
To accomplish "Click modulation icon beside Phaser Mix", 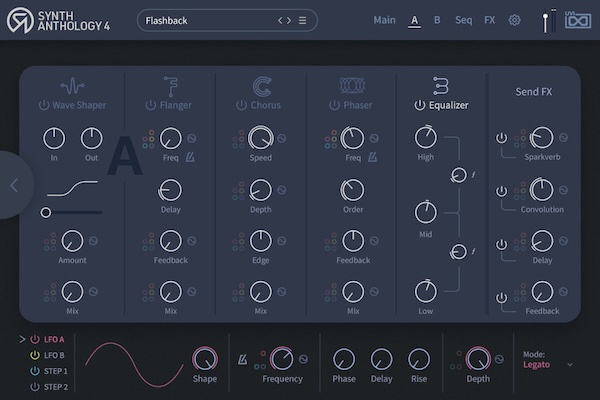I will coord(374,292).
